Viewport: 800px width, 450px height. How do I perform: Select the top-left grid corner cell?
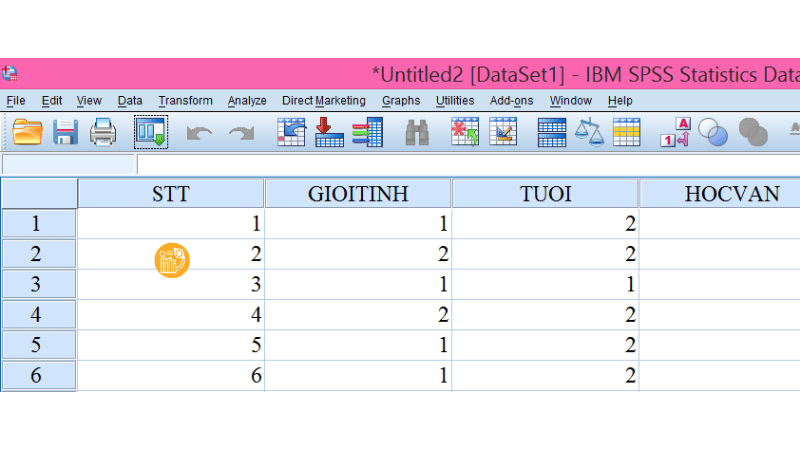[39, 193]
